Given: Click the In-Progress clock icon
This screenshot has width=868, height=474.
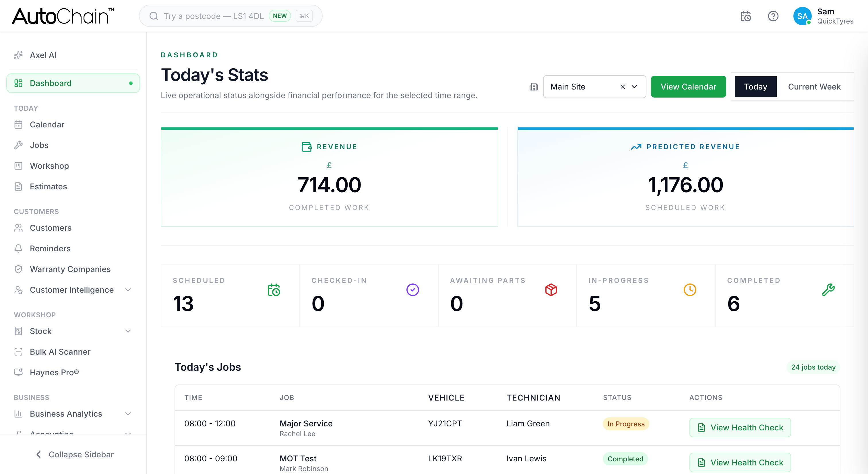Looking at the screenshot, I should coord(690,290).
